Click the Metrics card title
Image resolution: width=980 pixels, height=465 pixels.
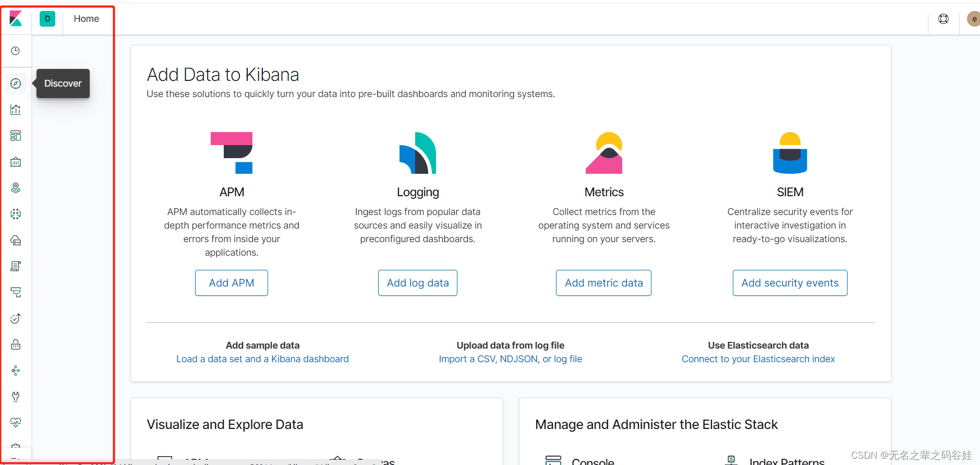click(x=604, y=192)
